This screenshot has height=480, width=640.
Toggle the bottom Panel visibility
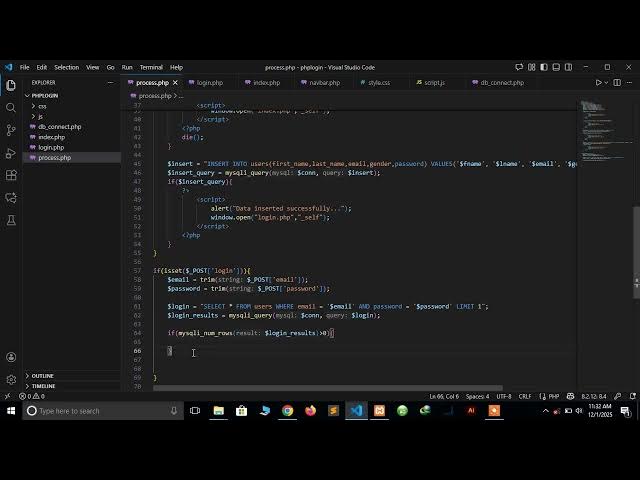tap(556, 67)
